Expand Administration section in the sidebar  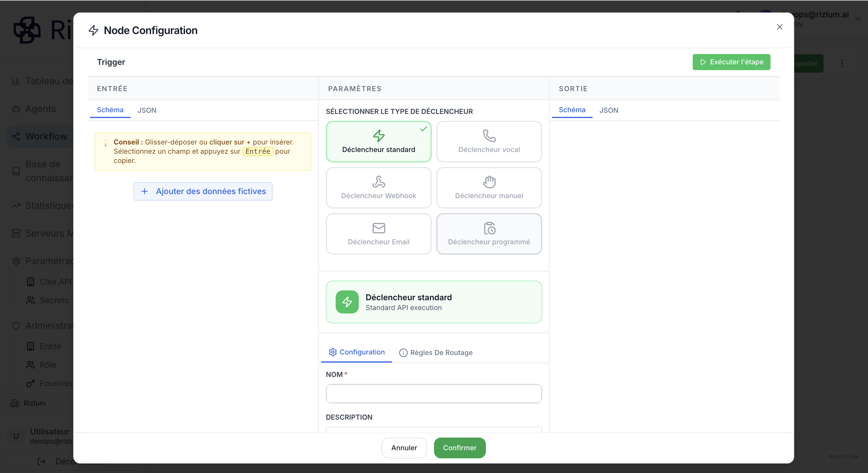[40, 325]
